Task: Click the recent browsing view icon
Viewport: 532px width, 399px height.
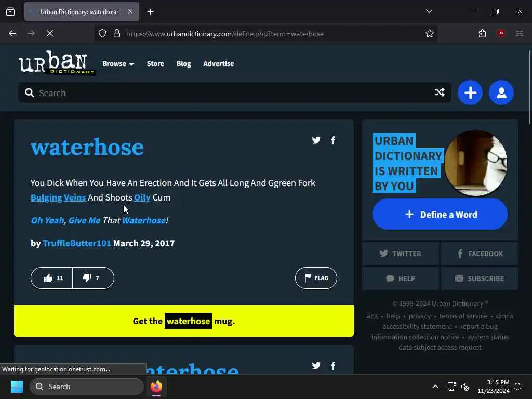Action: tap(10, 11)
